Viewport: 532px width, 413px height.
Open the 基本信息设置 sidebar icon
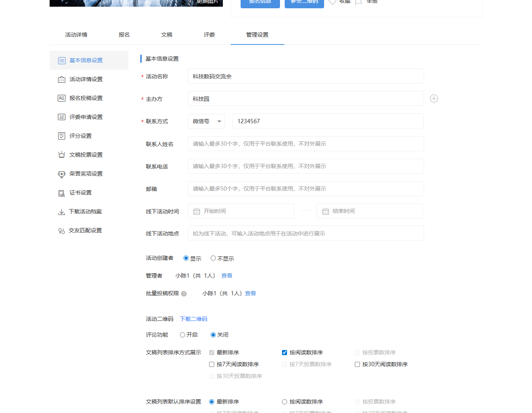coord(62,61)
